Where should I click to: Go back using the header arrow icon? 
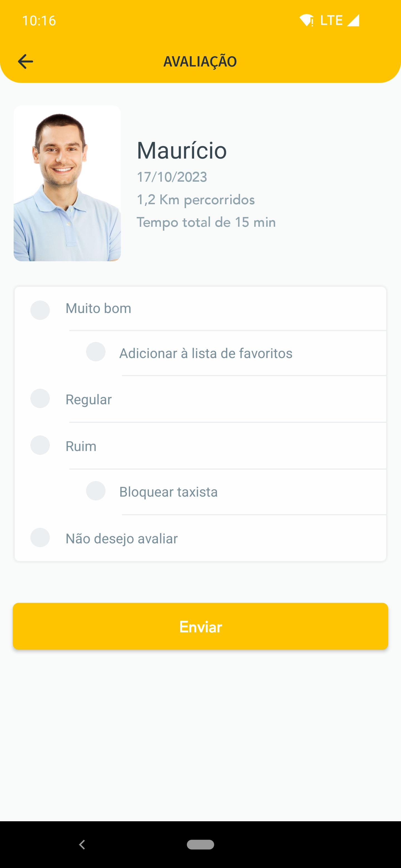[x=25, y=61]
